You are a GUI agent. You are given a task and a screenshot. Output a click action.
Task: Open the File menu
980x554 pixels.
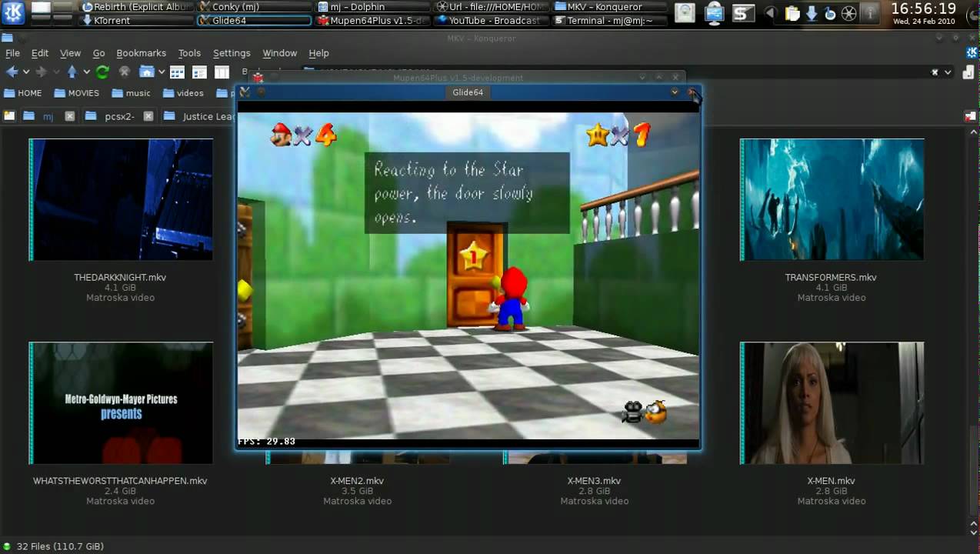(12, 53)
